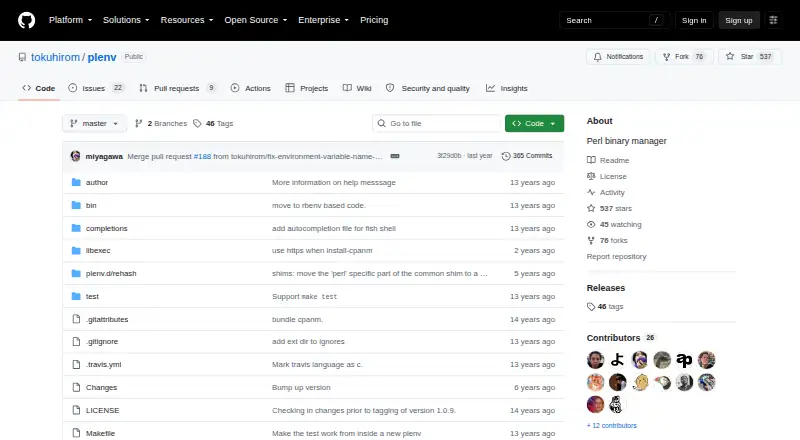This screenshot has width=800, height=440.
Task: Switch to the Projects tab
Action: click(x=307, y=88)
